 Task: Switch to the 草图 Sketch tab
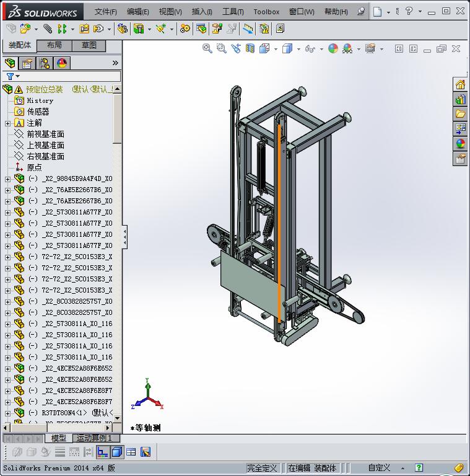(89, 45)
